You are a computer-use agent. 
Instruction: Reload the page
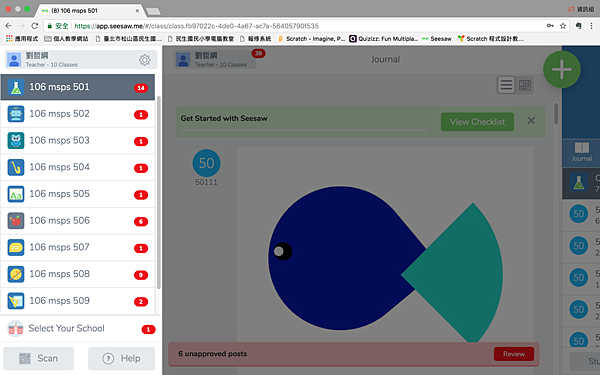pyautogui.click(x=34, y=26)
